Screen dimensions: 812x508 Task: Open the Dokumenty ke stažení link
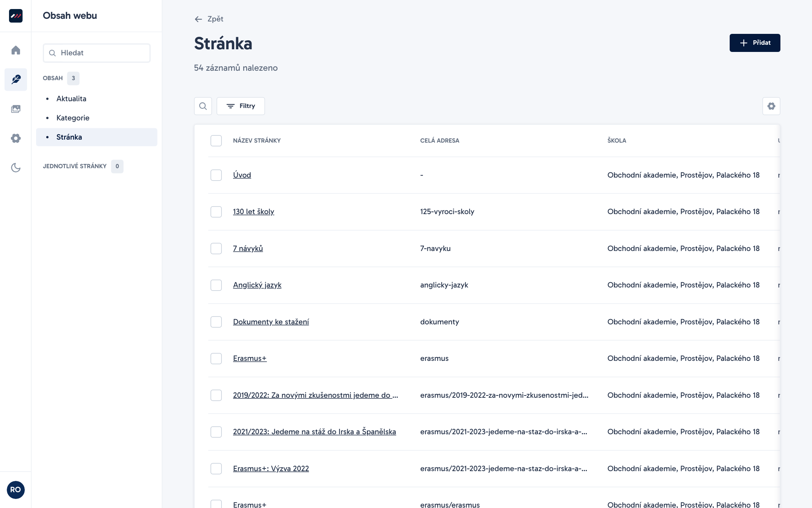pos(271,322)
